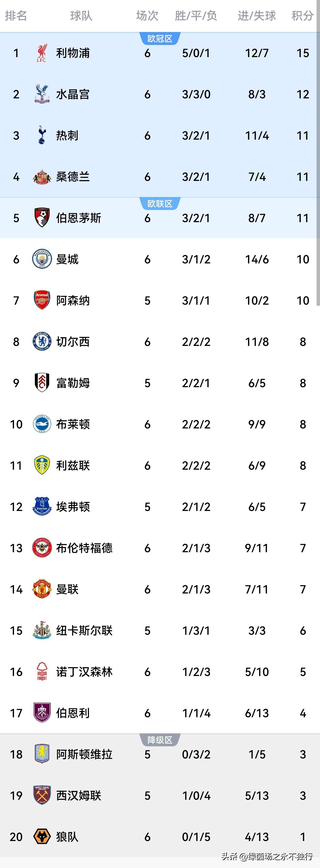
Task: Open the 桑德兰 team name link
Action: [x=73, y=177]
